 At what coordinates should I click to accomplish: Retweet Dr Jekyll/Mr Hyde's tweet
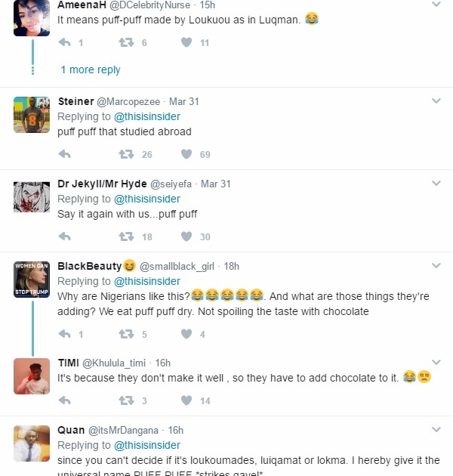click(x=126, y=237)
